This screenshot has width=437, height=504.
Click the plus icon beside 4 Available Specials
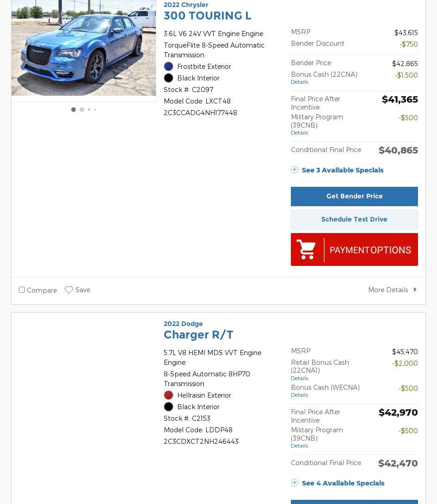(295, 483)
